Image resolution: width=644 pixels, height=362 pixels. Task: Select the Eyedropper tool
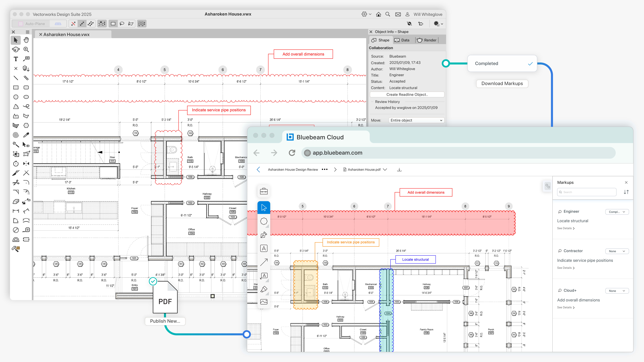(26, 135)
